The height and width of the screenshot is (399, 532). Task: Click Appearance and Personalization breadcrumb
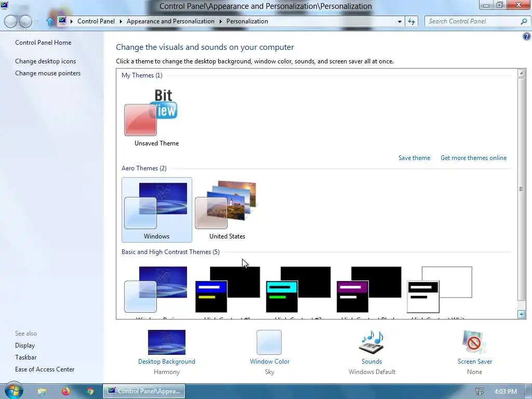coord(170,21)
